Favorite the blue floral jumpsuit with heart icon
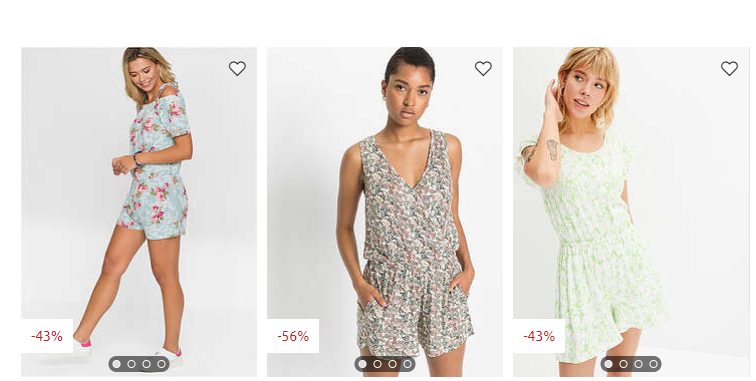The width and height of the screenshot is (756, 381). coord(237,68)
